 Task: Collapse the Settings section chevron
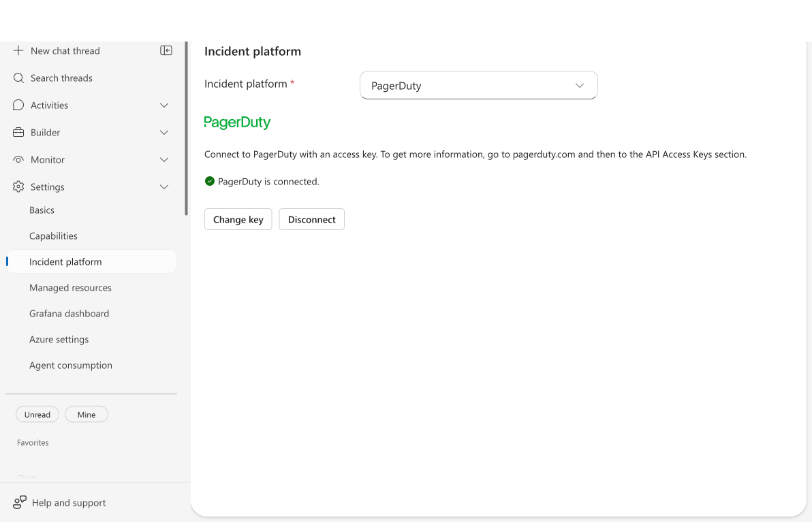tap(164, 186)
